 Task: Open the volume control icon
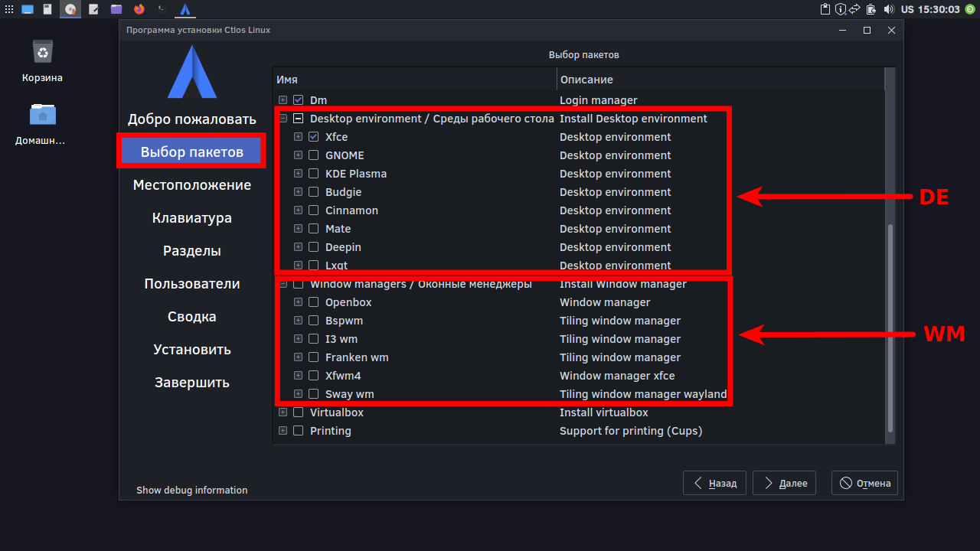coord(889,9)
